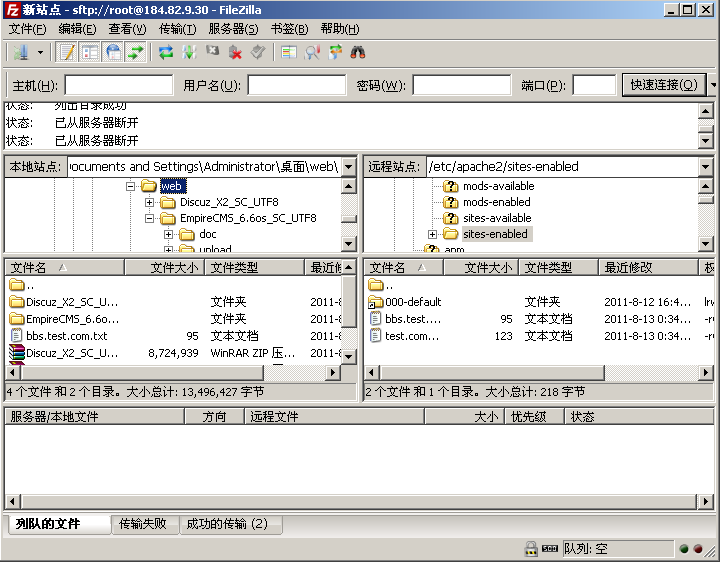Click message log scroll down arrow
Image resolution: width=720 pixels, height=562 pixels.
tap(705, 140)
